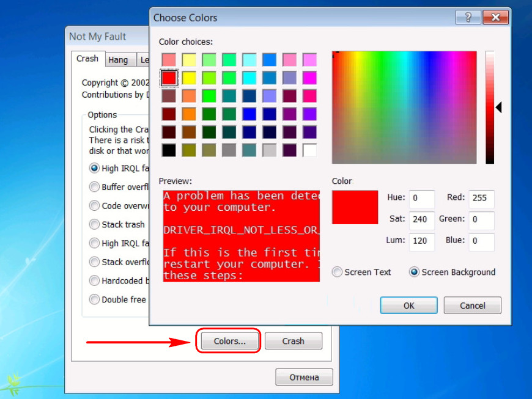Choose the Stack trash crash option

(x=117, y=224)
